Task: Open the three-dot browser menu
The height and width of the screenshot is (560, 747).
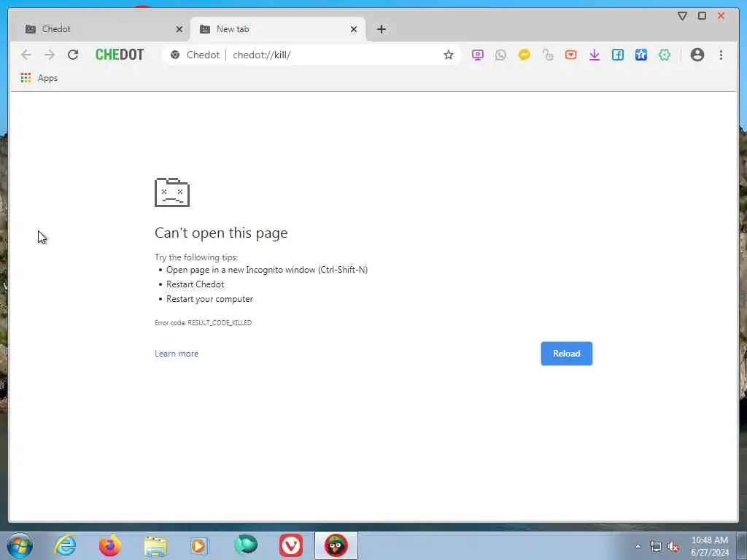Action: point(721,55)
